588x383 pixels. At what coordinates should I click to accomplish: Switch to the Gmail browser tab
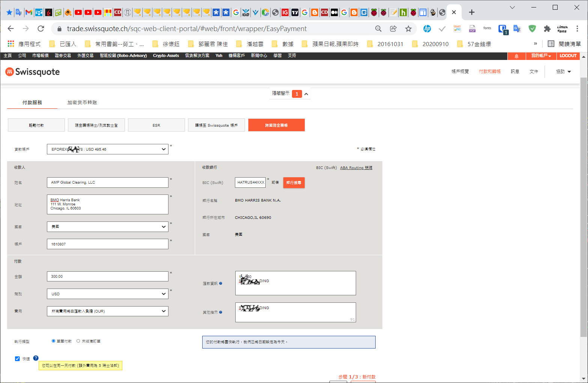point(29,12)
